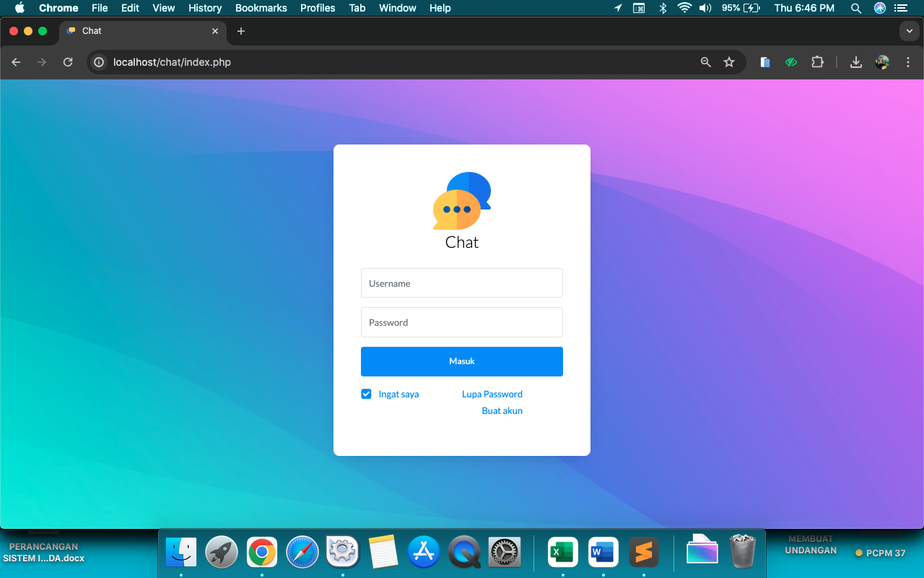924x578 pixels.
Task: View site information icon in address bar
Action: pyautogui.click(x=100, y=62)
